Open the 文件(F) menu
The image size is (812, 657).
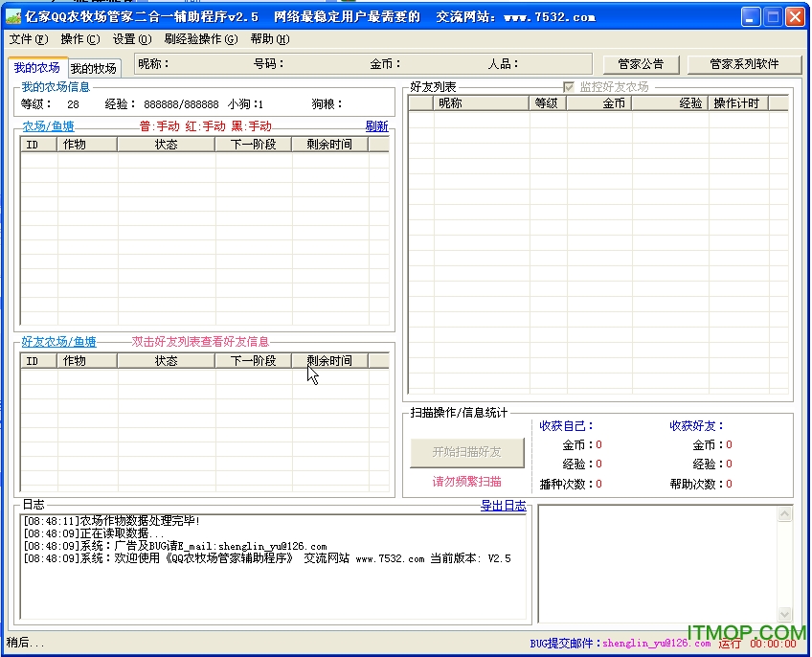point(29,39)
